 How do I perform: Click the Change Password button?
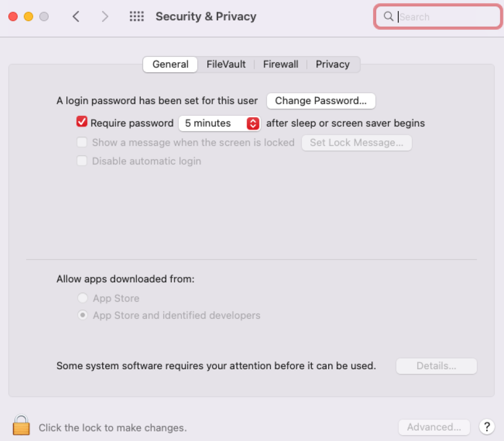pyautogui.click(x=321, y=101)
